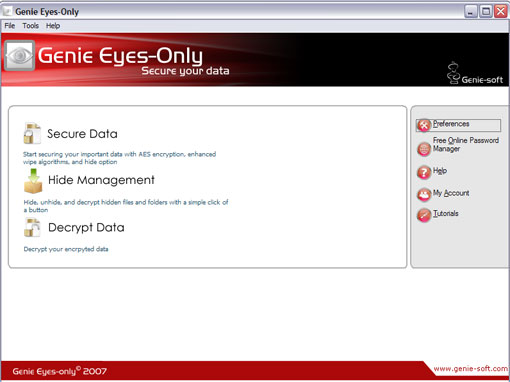The height and width of the screenshot is (382, 510).
Task: Click the Tutorials icon
Action: pos(424,215)
